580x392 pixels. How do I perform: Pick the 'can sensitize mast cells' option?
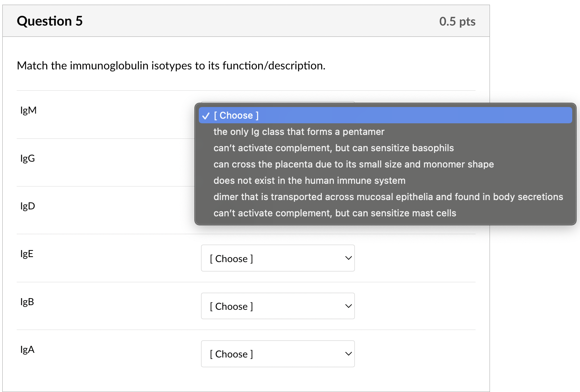point(334,213)
